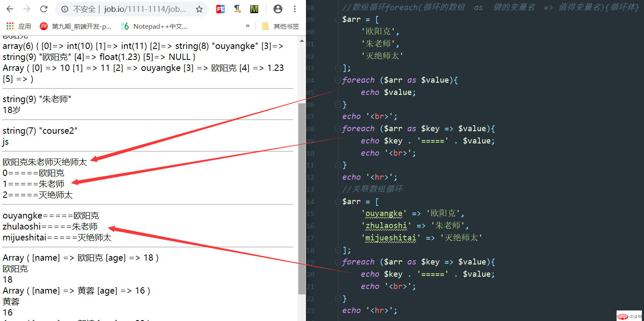Image resolution: width=644 pixels, height=321 pixels.
Task: Click 'zhulaoshi=====朱老师' output line
Action: point(50,227)
